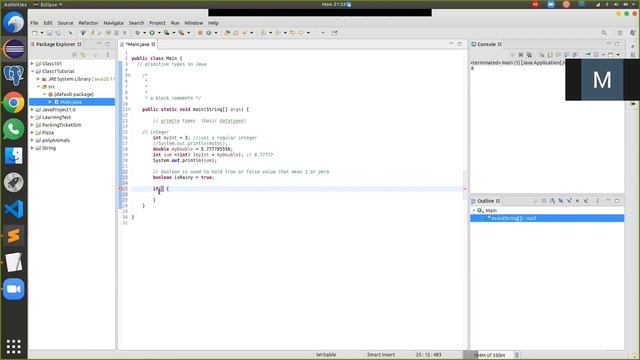Click the error marker on line 25
Screen dimensions: 640x360
[121, 189]
